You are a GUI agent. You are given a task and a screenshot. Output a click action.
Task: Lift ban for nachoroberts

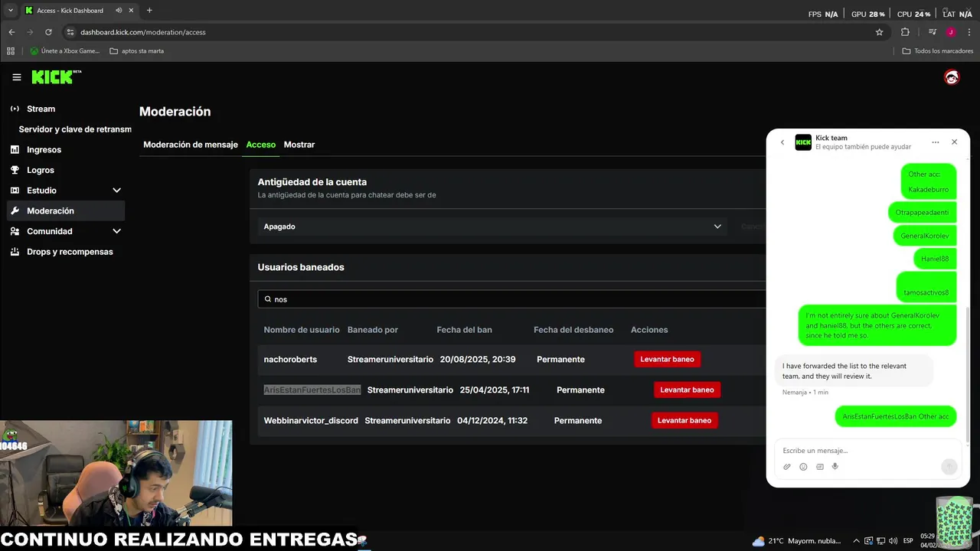pyautogui.click(x=667, y=359)
